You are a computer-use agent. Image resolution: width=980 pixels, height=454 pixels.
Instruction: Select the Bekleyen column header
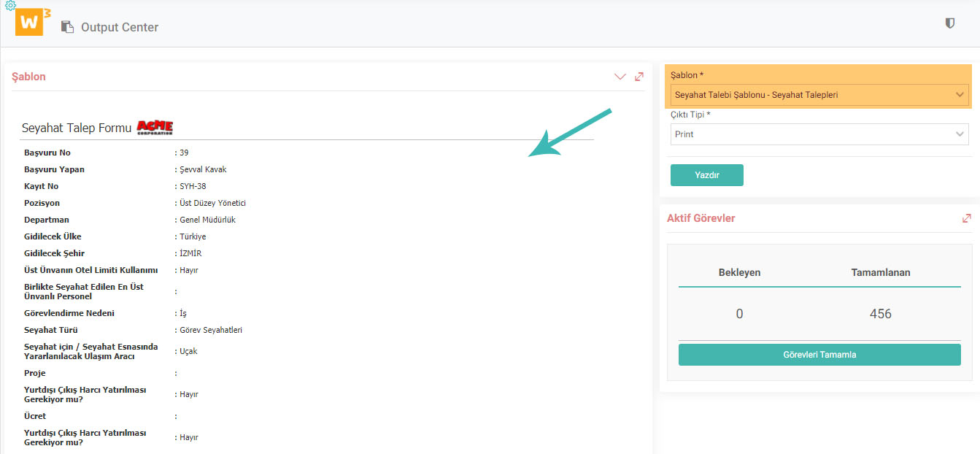739,272
